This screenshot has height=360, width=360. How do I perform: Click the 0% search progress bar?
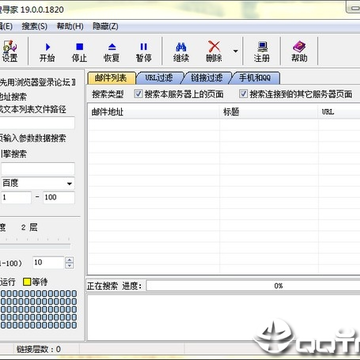(x=253, y=286)
